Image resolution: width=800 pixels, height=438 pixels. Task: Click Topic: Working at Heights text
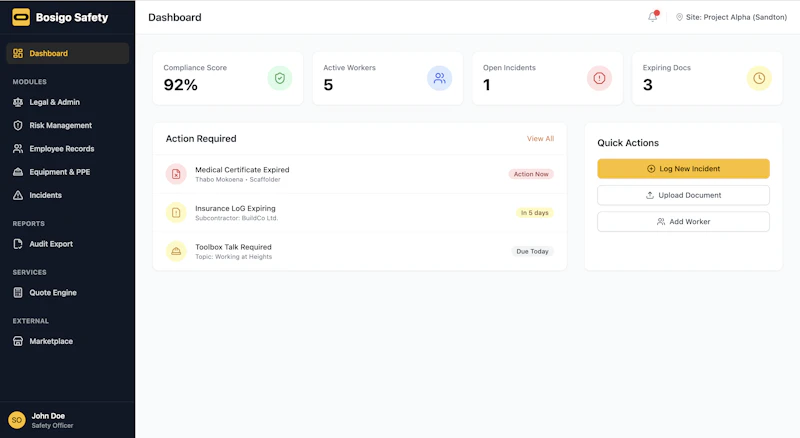234,257
